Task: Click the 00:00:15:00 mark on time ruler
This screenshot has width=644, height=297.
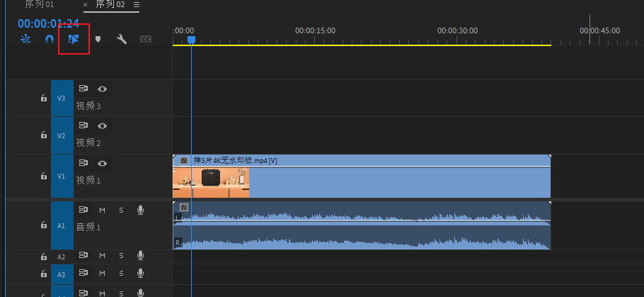Action: (x=315, y=31)
